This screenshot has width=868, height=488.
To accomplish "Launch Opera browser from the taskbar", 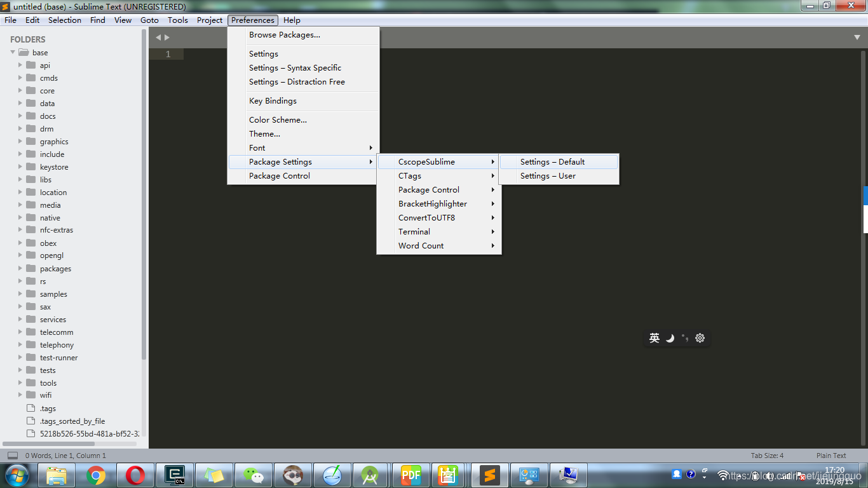I will coord(135,475).
